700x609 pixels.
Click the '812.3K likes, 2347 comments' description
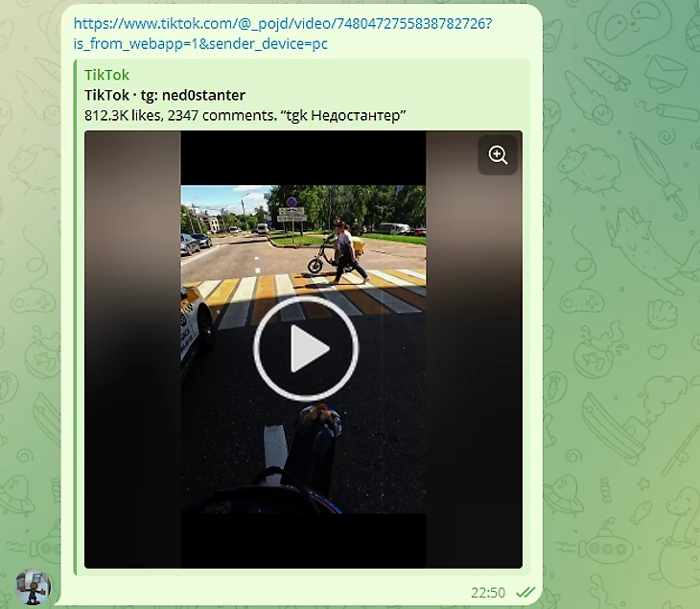245,116
